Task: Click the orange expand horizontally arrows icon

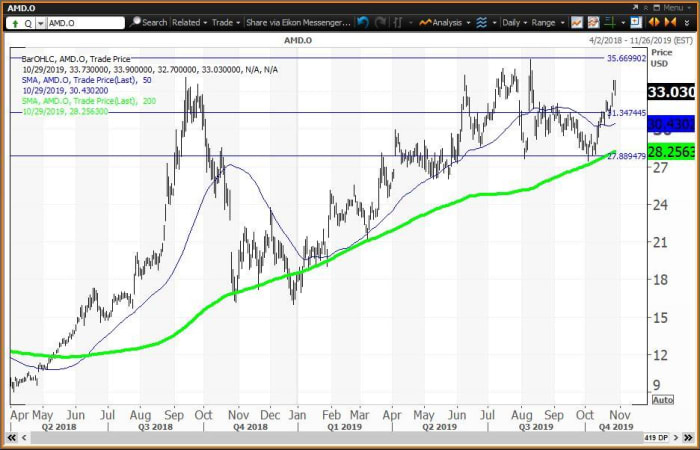Action: (x=654, y=22)
